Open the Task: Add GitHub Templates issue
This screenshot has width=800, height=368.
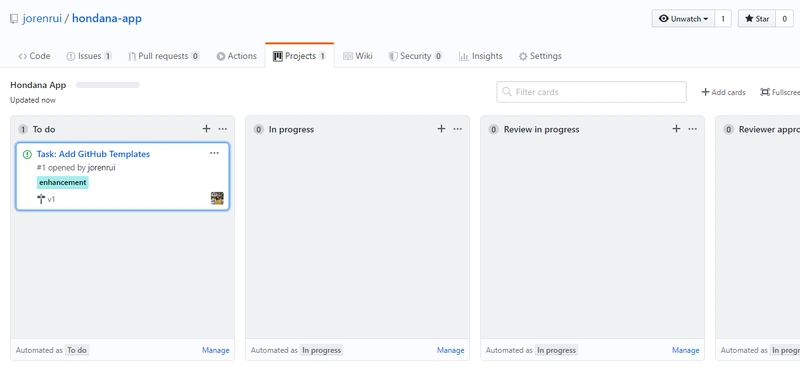point(93,154)
